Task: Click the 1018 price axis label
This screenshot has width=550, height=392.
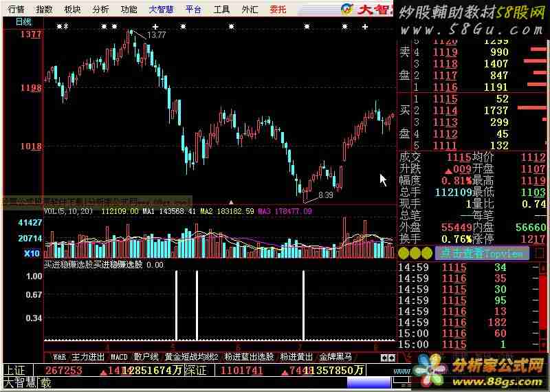Action: [x=30, y=146]
